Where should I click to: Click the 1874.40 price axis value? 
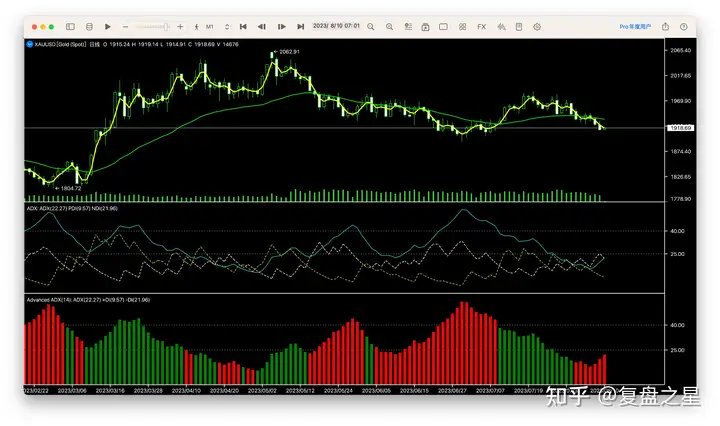tap(681, 151)
